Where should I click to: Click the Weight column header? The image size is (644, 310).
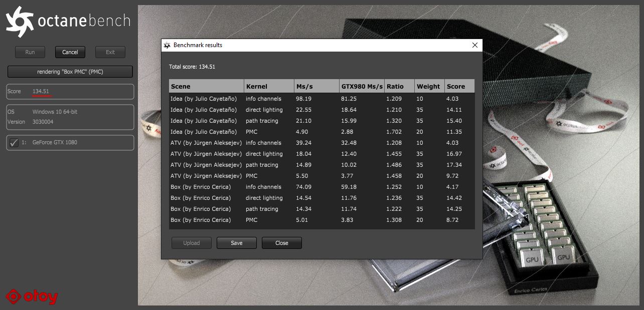pos(429,86)
